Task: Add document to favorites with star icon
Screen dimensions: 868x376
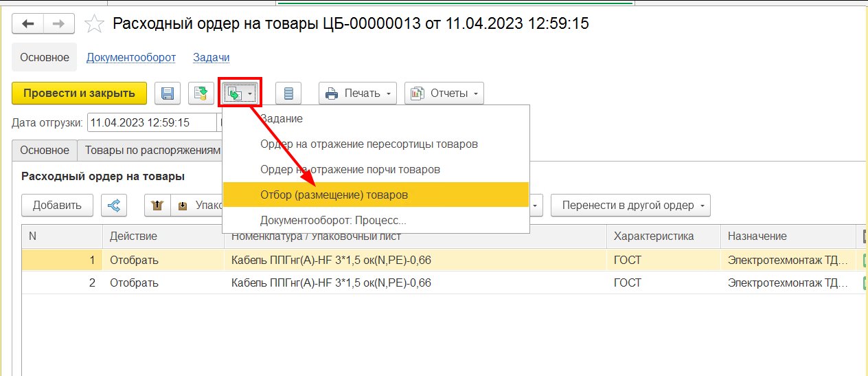Action: 93,25
